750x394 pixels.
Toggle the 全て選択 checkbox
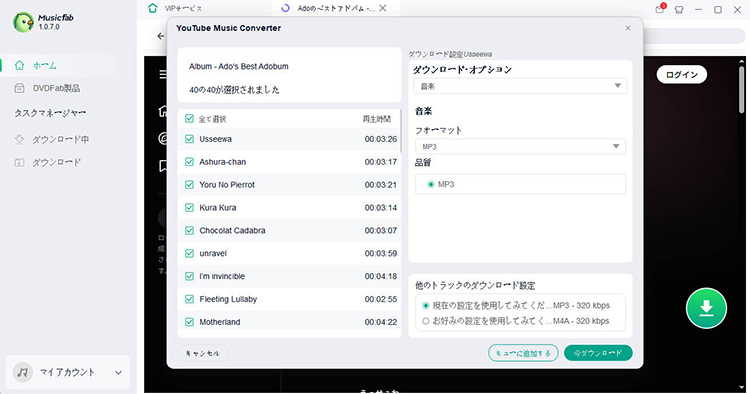[x=189, y=119]
